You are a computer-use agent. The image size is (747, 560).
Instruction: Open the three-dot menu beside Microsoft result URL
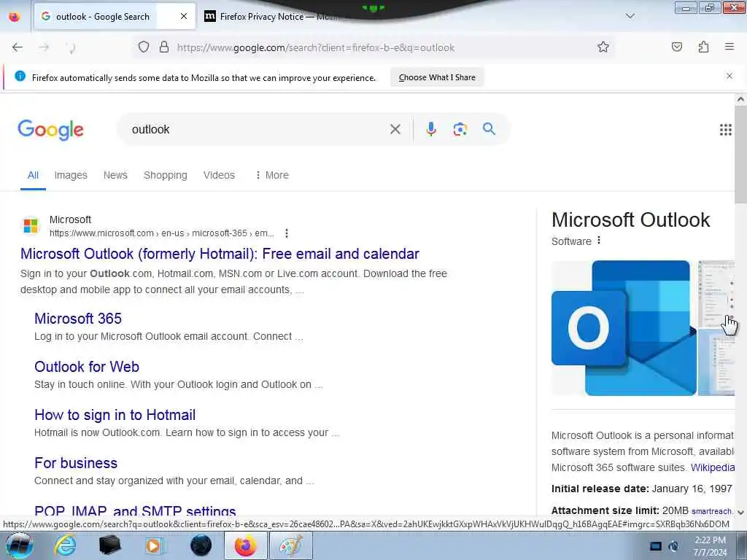(286, 233)
